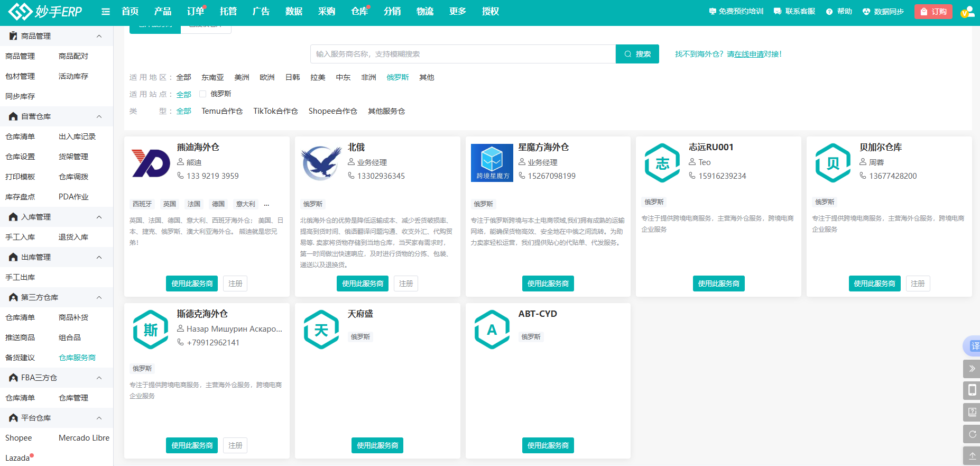Click the more tags ellipsis on 熊迪海外仓

266,204
